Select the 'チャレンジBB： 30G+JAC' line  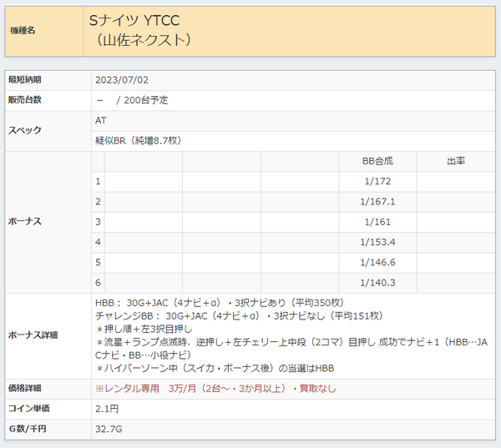240,316
